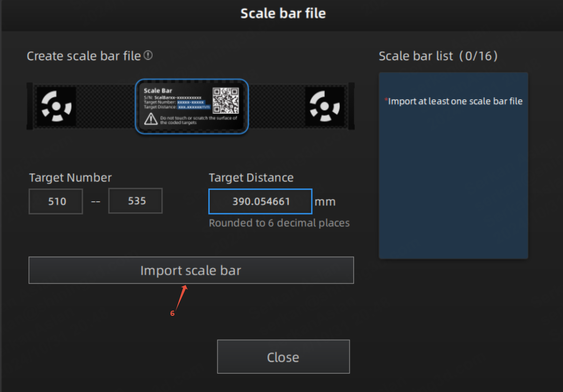
Task: Select the first Target Number field showing 510
Action: pyautogui.click(x=56, y=201)
